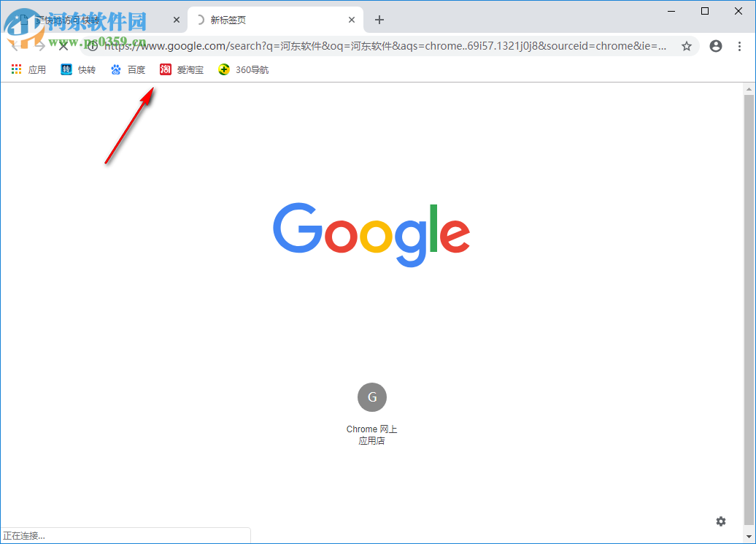Open the 360导航 bookmark
Screen dimensions: 756x544
click(243, 69)
